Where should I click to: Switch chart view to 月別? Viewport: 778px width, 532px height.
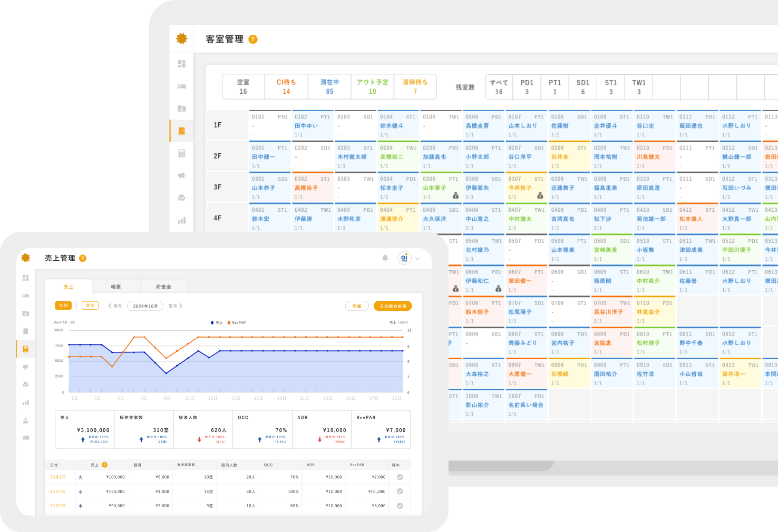point(90,306)
